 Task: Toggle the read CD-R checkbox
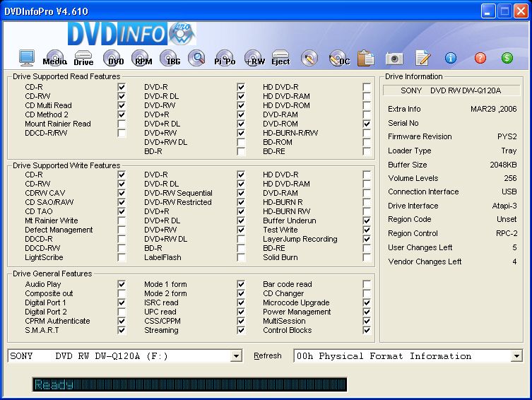pyautogui.click(x=122, y=87)
